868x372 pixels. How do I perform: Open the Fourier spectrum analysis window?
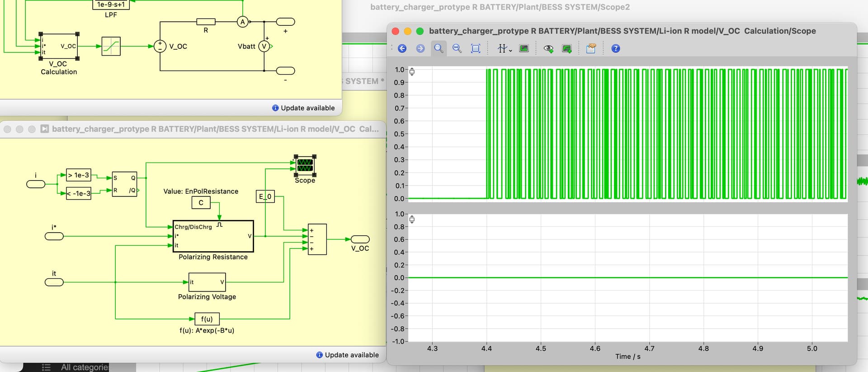pyautogui.click(x=524, y=48)
